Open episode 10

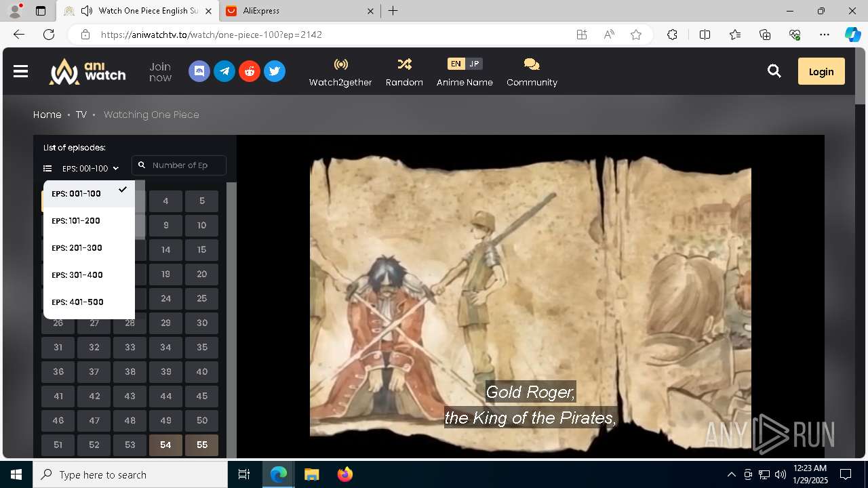pos(201,225)
